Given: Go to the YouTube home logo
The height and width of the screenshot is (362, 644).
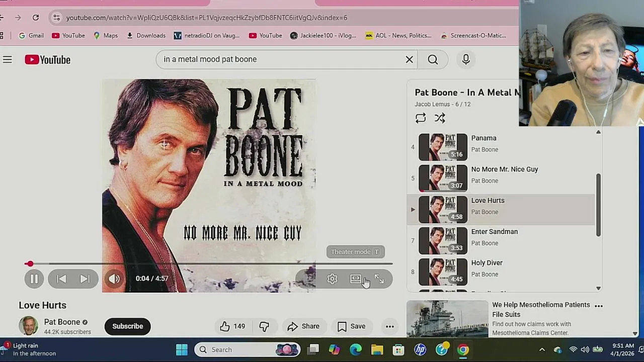Looking at the screenshot, I should tap(48, 60).
